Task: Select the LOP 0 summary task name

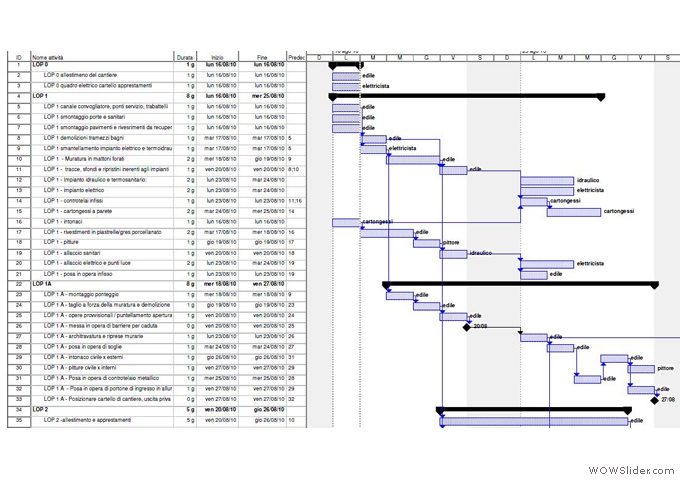Action: (40, 65)
